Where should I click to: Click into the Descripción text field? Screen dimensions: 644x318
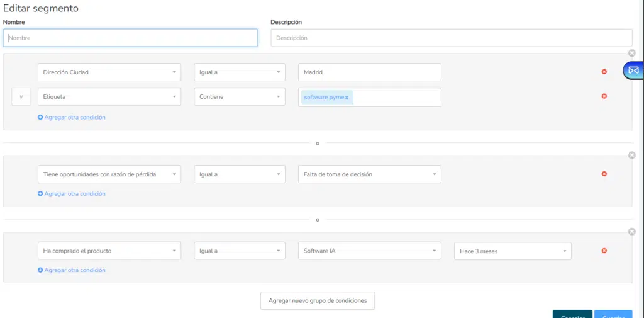452,37
